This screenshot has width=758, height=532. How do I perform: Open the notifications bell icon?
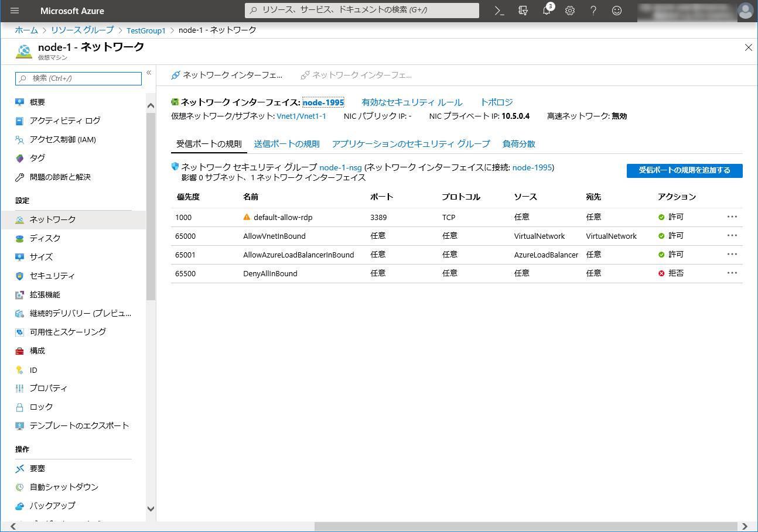pyautogui.click(x=547, y=11)
